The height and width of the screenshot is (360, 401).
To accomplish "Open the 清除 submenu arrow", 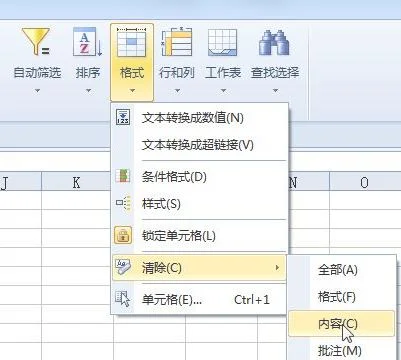I will pyautogui.click(x=277, y=267).
